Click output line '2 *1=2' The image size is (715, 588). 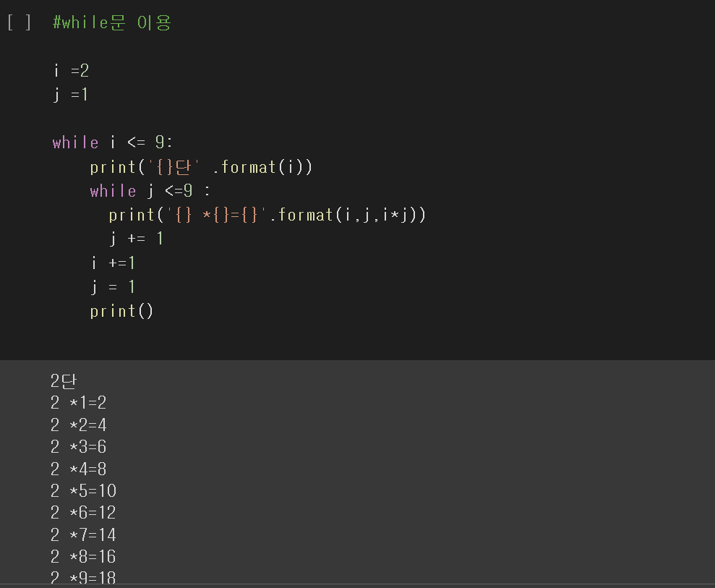[78, 403]
